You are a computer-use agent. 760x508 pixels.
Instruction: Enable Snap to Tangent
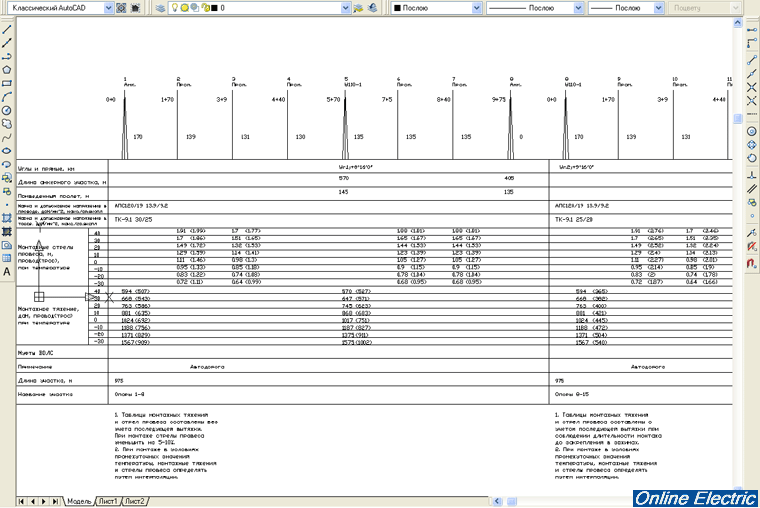tap(752, 158)
